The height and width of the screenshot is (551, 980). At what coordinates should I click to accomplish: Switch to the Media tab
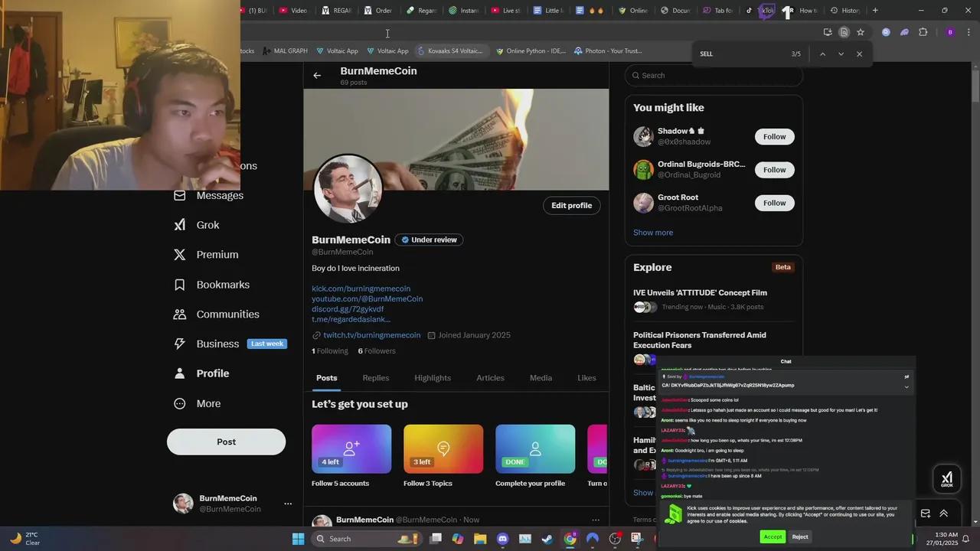[541, 377]
